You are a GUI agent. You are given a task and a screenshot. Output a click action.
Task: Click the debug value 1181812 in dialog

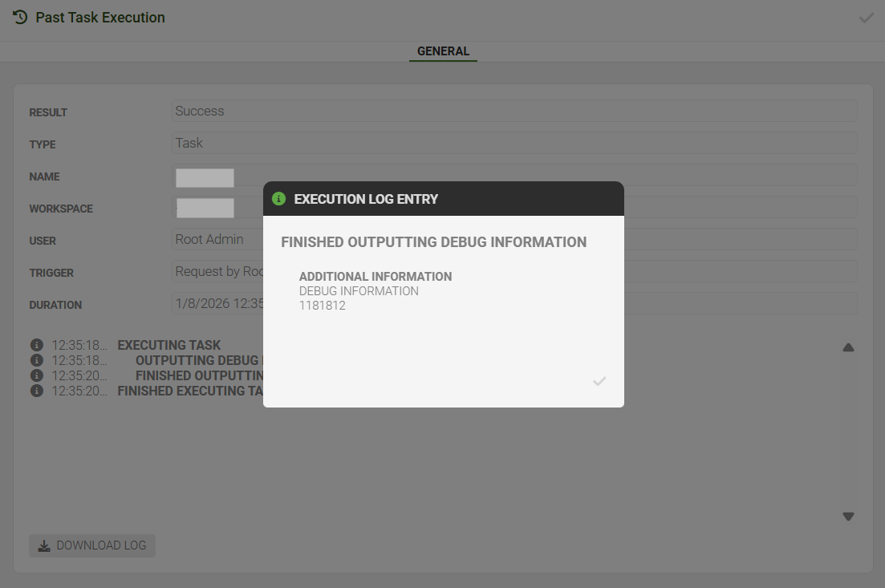pos(323,306)
